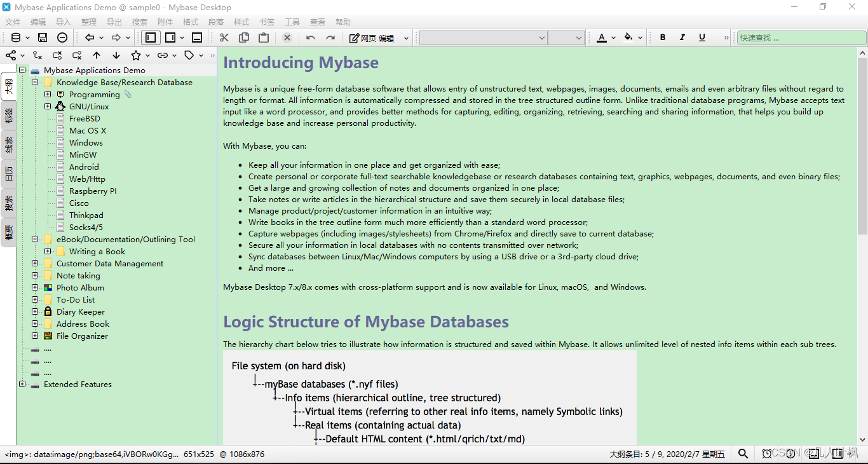This screenshot has height=464, width=868.
Task: Toggle italic formatting
Action: click(x=682, y=38)
